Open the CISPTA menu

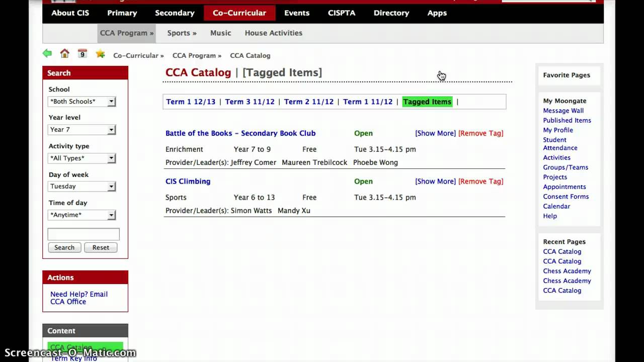click(342, 13)
